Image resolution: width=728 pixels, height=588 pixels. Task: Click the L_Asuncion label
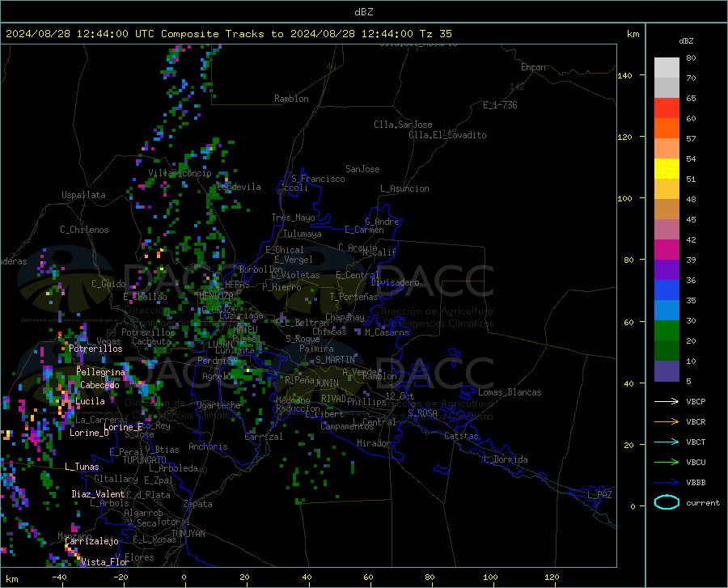(404, 188)
